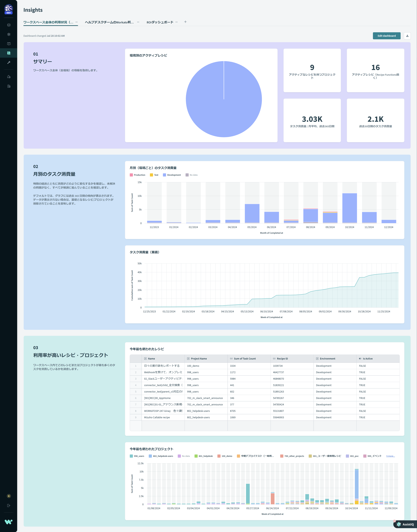This screenshot has height=532, width=417.
Task: Open the Tools wrench icon in sidebar
Action: pyautogui.click(x=9, y=62)
